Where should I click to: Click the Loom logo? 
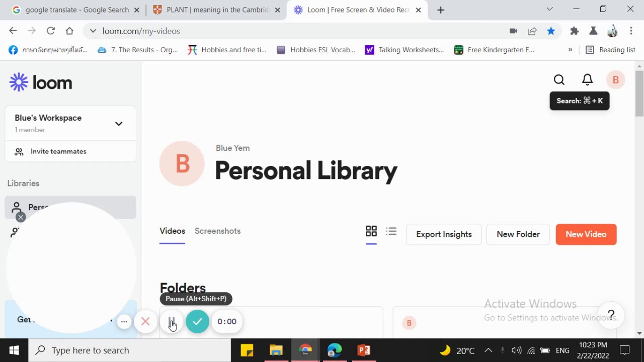click(41, 82)
